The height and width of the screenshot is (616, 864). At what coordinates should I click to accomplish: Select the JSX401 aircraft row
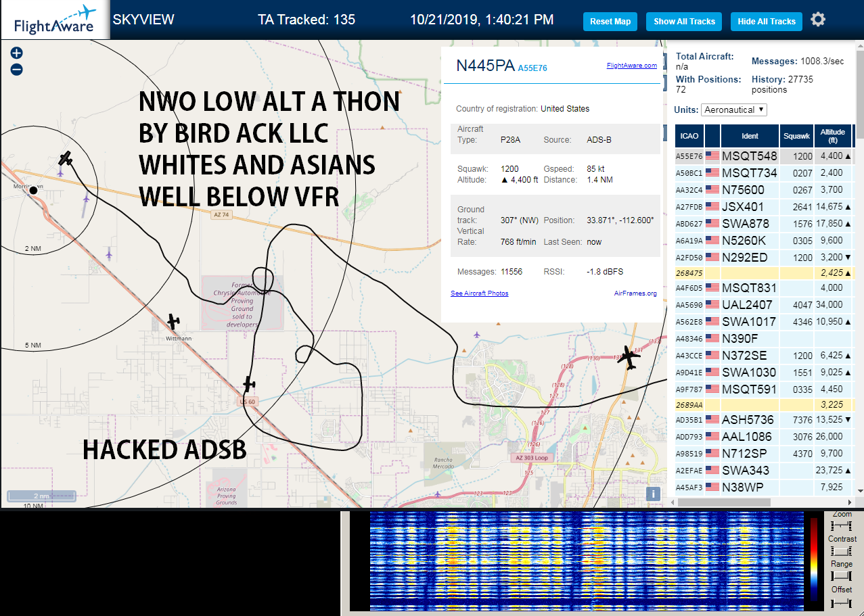764,207
